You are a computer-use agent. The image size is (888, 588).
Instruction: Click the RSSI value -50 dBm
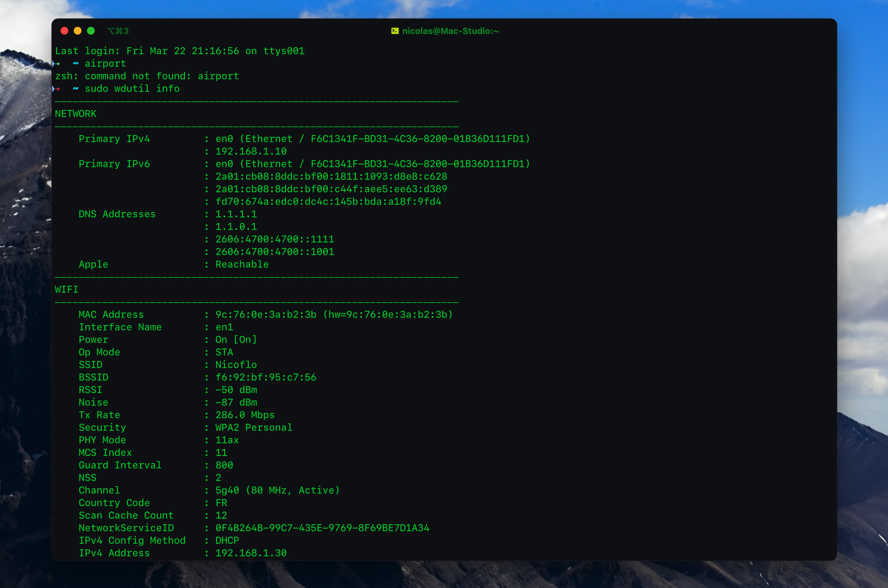coord(236,389)
